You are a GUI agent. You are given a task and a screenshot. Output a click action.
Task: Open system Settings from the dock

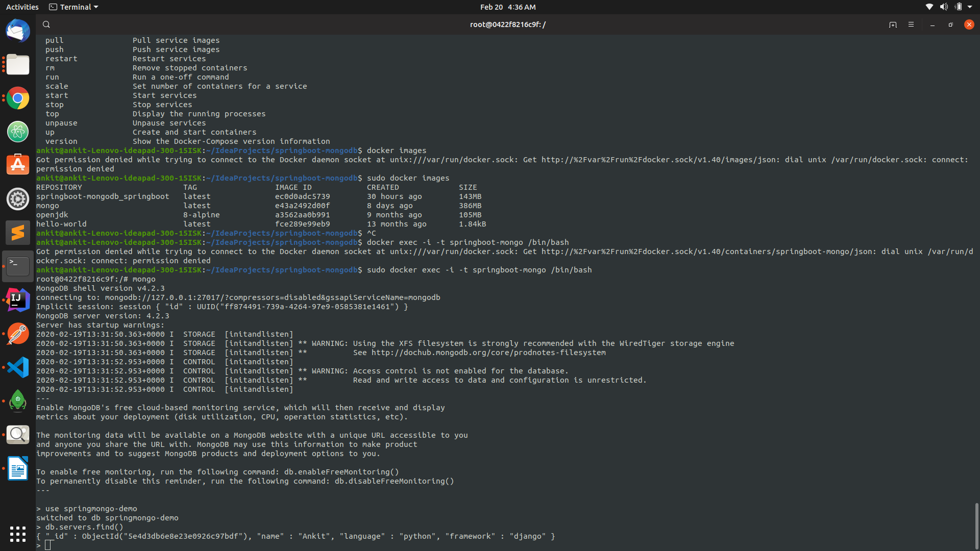coord(18,199)
